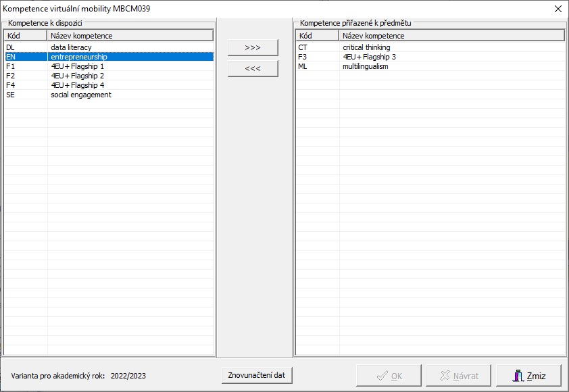Click the <<< remove competence button
Viewport: 569px width, 392px height.
click(x=253, y=68)
